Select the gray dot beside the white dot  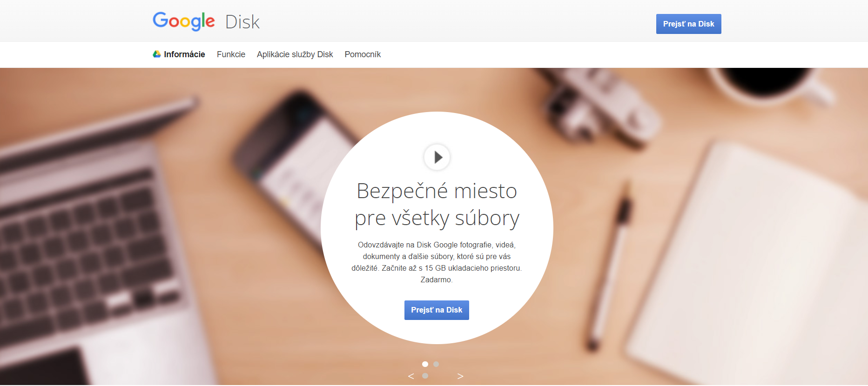(x=436, y=364)
